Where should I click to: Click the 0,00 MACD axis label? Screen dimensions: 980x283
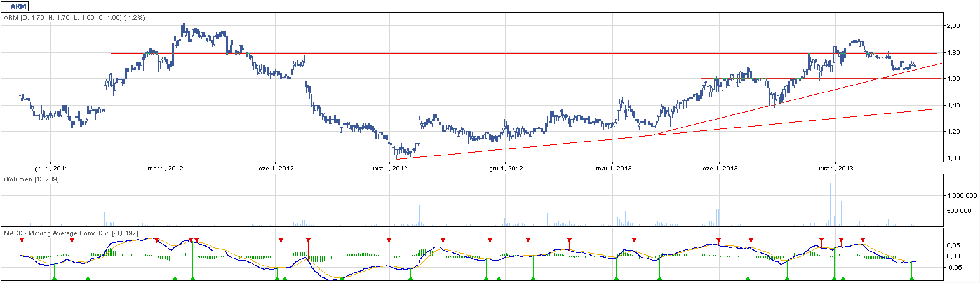click(954, 256)
